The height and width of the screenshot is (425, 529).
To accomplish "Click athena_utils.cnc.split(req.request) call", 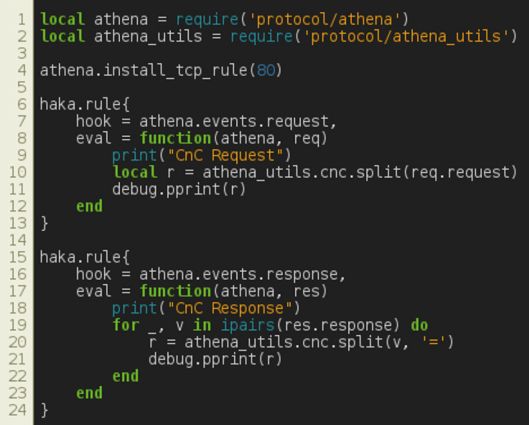I will tap(360, 172).
